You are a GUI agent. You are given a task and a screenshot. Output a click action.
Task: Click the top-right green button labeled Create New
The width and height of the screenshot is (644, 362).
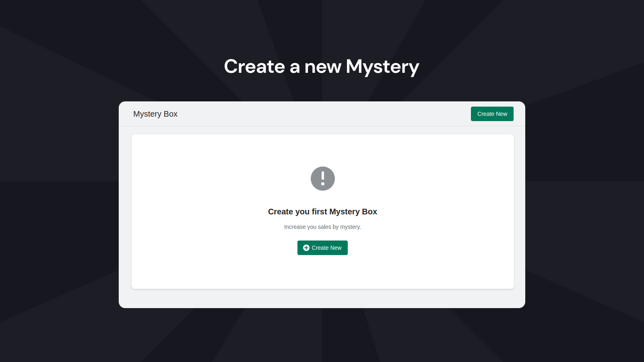pyautogui.click(x=492, y=114)
